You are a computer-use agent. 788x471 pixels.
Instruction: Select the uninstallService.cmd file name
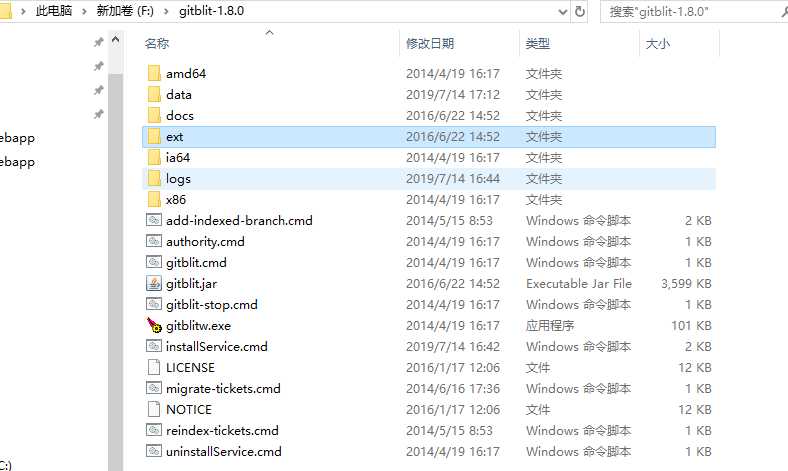pos(224,452)
